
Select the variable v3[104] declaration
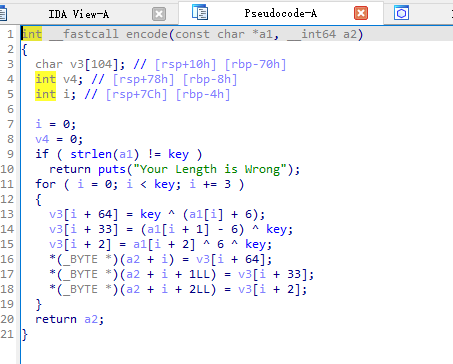click(x=80, y=64)
